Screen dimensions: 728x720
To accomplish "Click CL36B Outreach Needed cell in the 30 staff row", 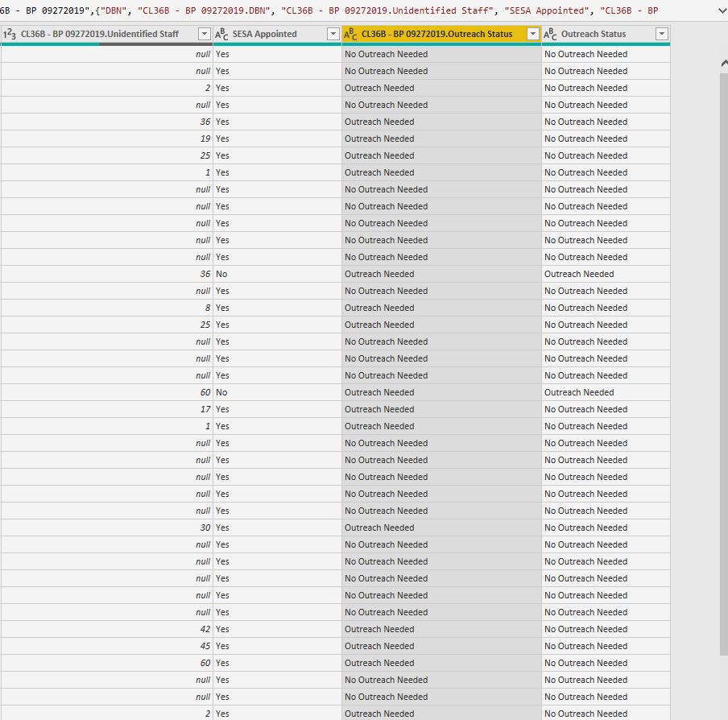I will [x=441, y=528].
